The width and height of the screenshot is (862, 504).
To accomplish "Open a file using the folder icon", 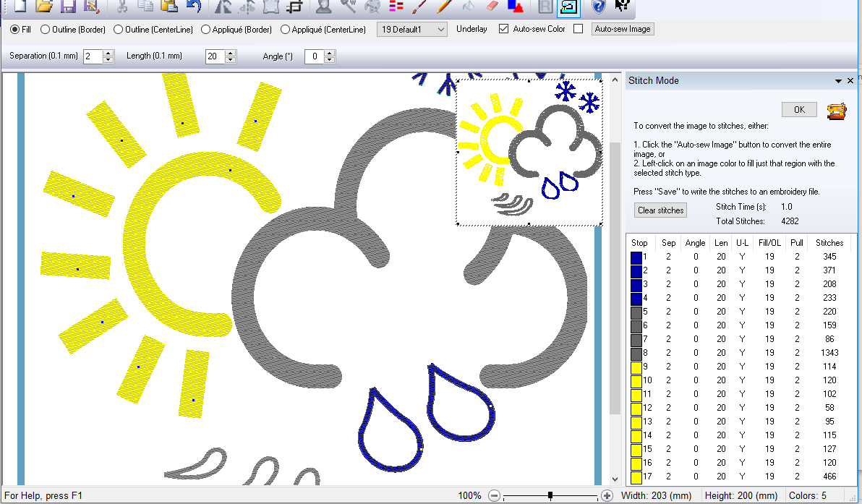I will [43, 6].
